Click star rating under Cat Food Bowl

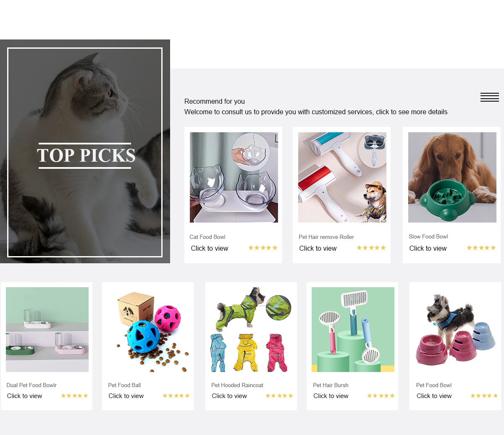point(263,248)
